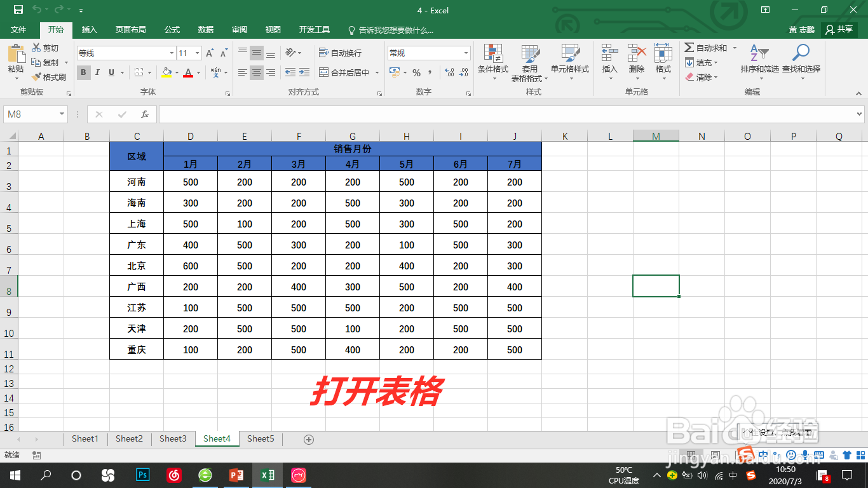The height and width of the screenshot is (488, 868).
Task: Switch to the Sheet2 worksheet tab
Action: 129,438
